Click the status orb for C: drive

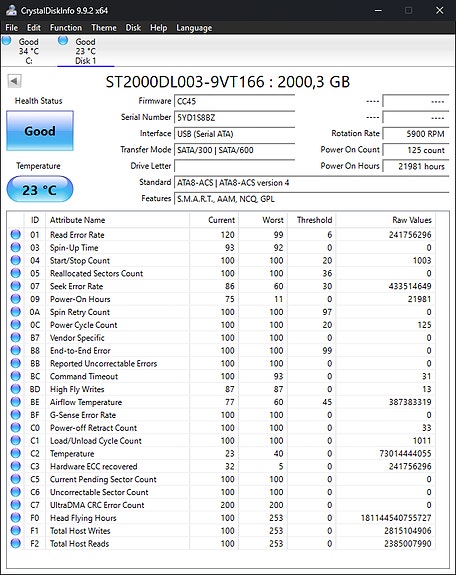[6, 40]
